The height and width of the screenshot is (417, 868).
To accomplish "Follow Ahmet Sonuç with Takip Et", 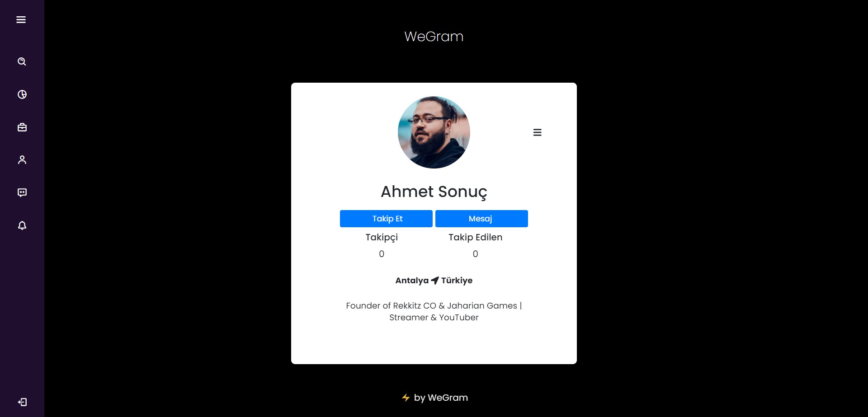I will click(x=386, y=219).
